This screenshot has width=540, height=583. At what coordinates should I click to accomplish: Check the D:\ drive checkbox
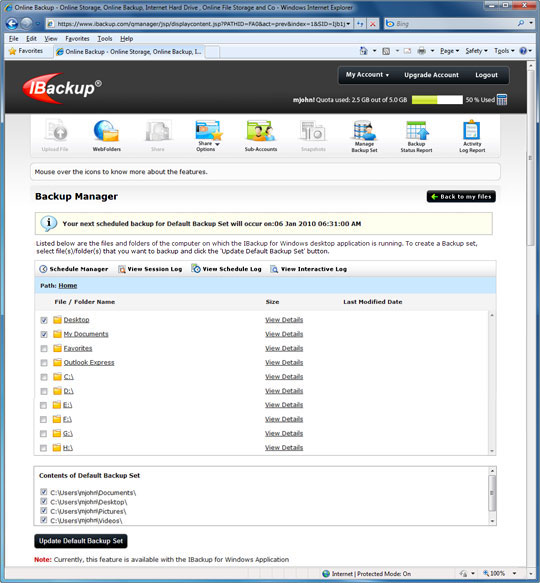pos(44,391)
